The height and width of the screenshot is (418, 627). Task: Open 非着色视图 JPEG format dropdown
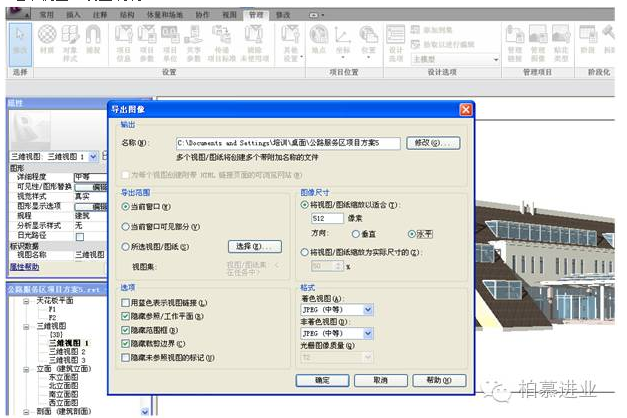click(x=368, y=334)
